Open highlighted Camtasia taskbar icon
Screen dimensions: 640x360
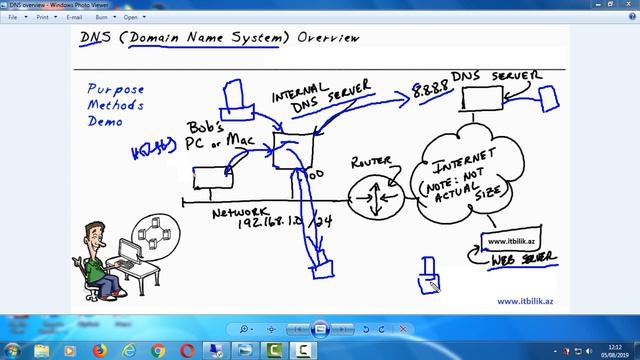pos(303,351)
